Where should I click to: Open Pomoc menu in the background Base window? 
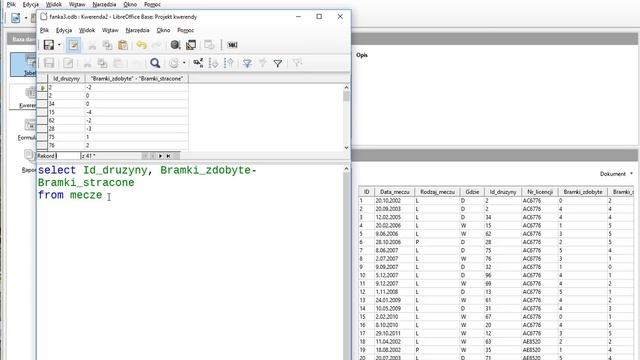click(153, 4)
